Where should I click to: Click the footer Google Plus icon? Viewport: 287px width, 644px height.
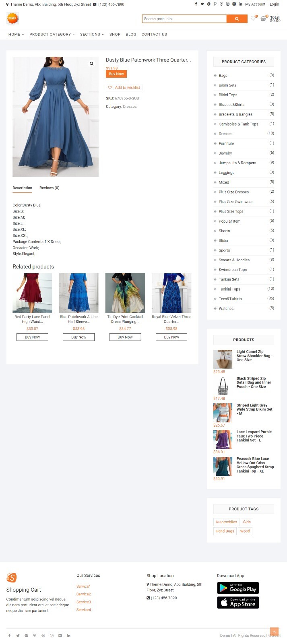pyautogui.click(x=26, y=636)
